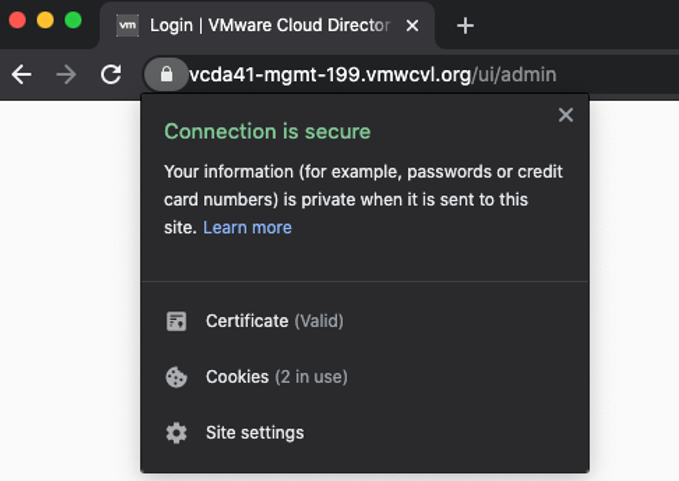This screenshot has width=679, height=481.
Task: Click the browser back arrow
Action: (x=21, y=74)
